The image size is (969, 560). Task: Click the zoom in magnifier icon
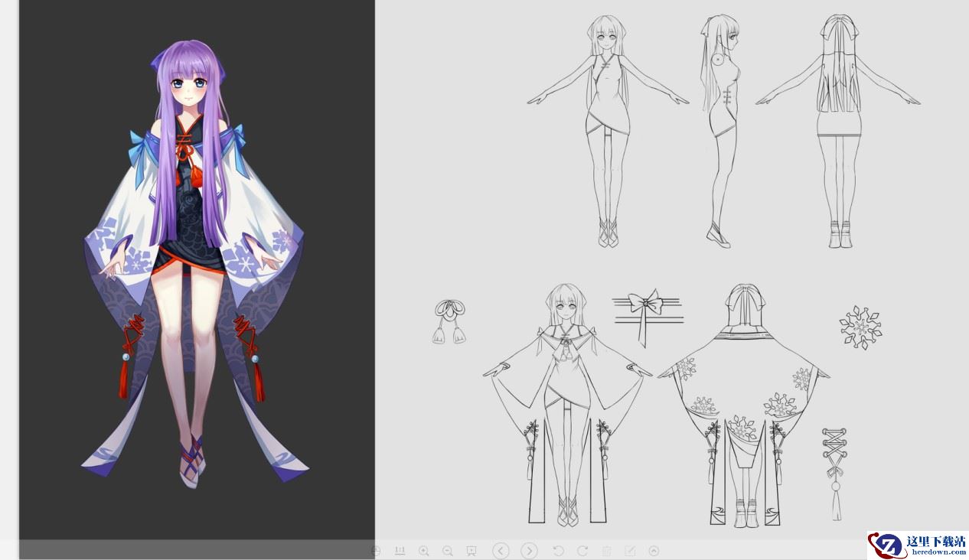pos(424,551)
